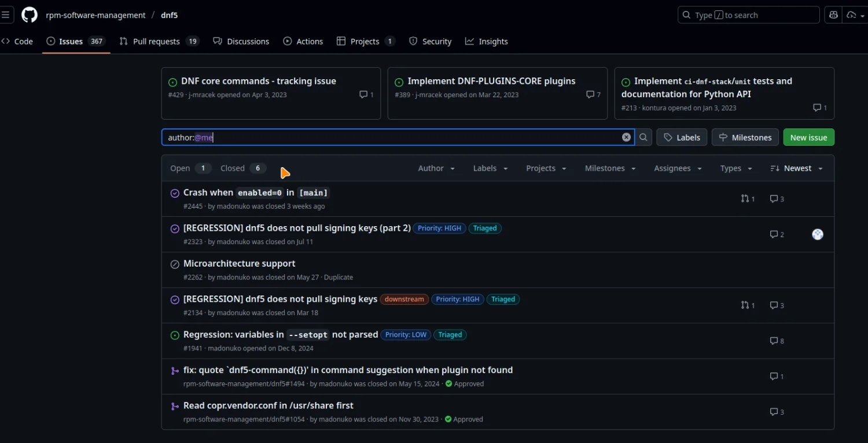
Task: Open the Microarchitecture support issue
Action: (x=239, y=264)
